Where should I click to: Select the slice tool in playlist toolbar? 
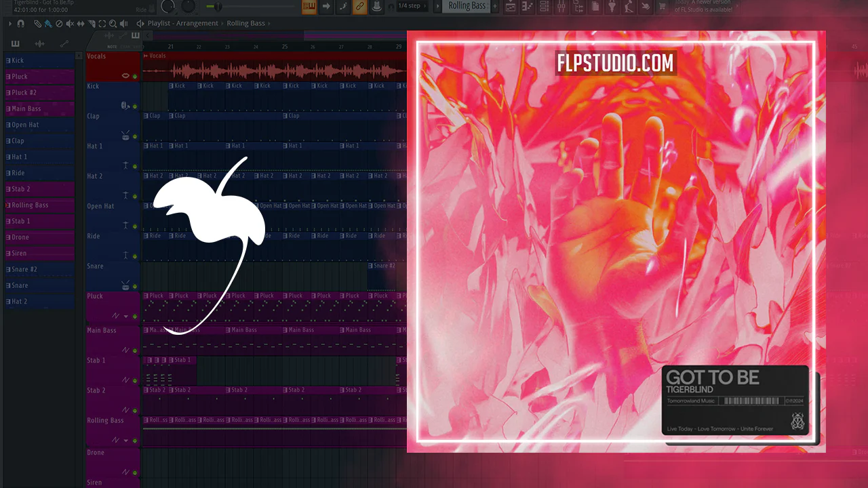click(x=92, y=24)
